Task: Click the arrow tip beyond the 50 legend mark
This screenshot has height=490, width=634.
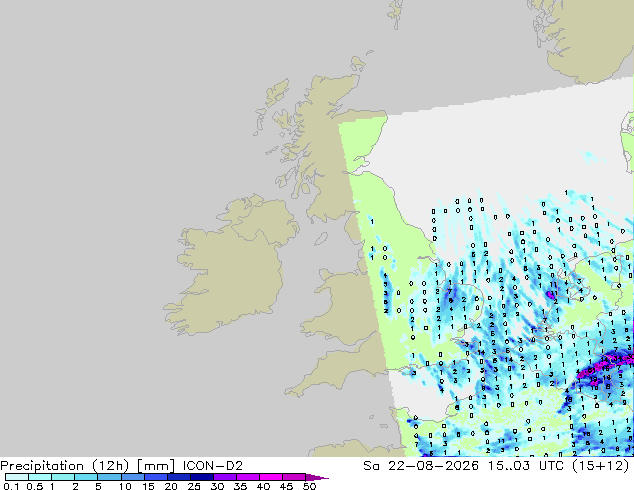Action: (317, 477)
